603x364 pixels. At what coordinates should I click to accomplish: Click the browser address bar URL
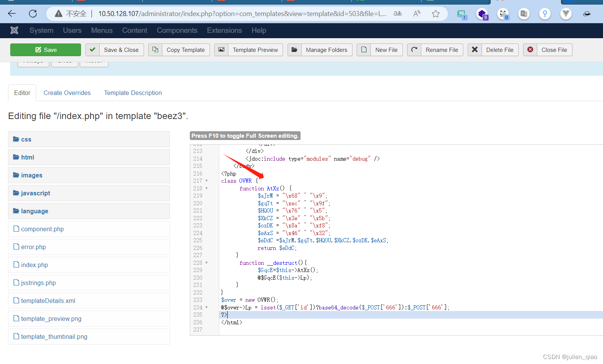point(242,14)
